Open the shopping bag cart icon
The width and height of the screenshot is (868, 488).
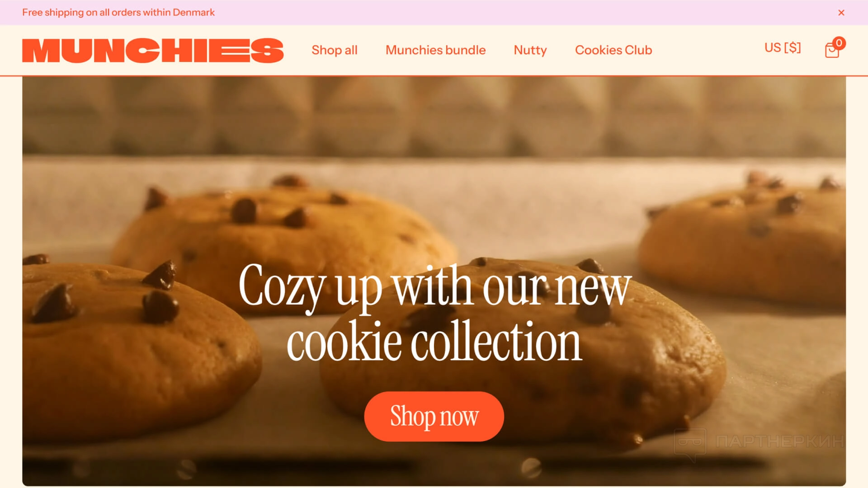(831, 51)
